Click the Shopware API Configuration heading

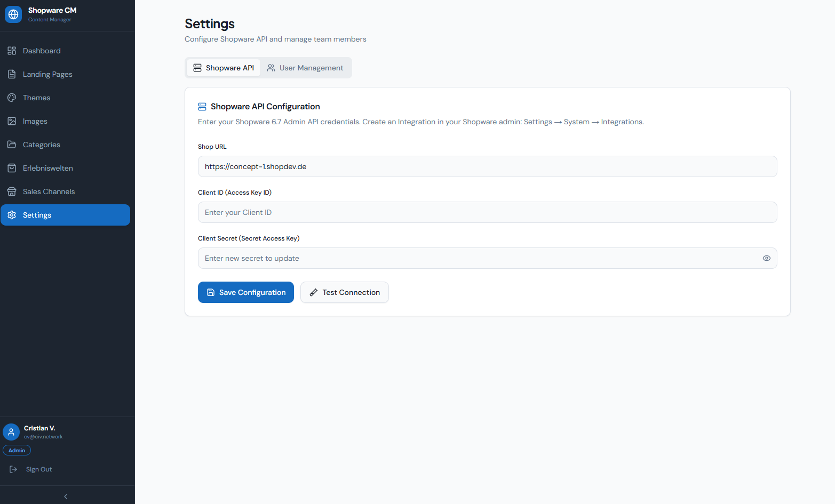[x=265, y=107]
